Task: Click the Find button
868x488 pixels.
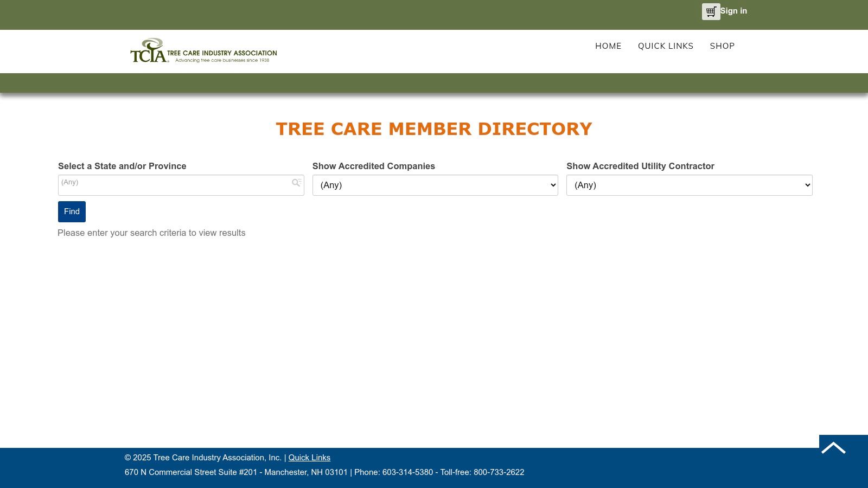Action: (x=72, y=211)
